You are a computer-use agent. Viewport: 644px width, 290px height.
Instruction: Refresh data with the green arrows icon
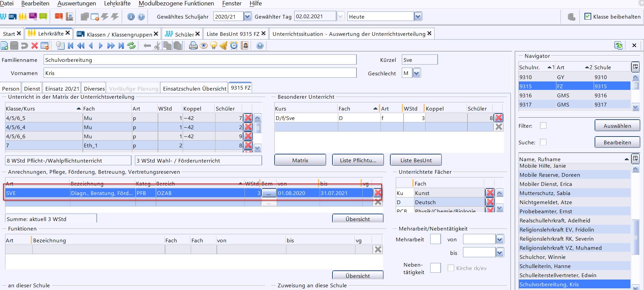(x=131, y=46)
